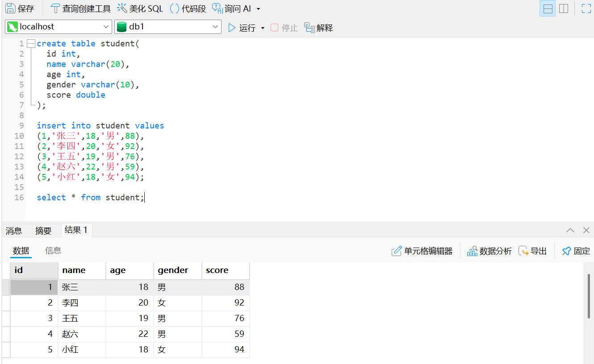
Task: Click the Export (导出) button
Action: 532,251
